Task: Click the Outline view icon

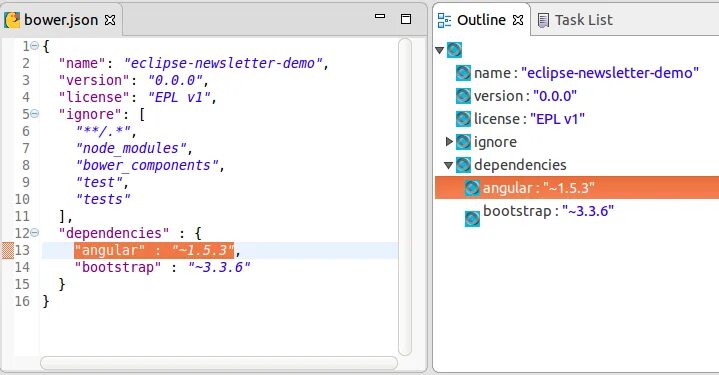Action: point(444,20)
